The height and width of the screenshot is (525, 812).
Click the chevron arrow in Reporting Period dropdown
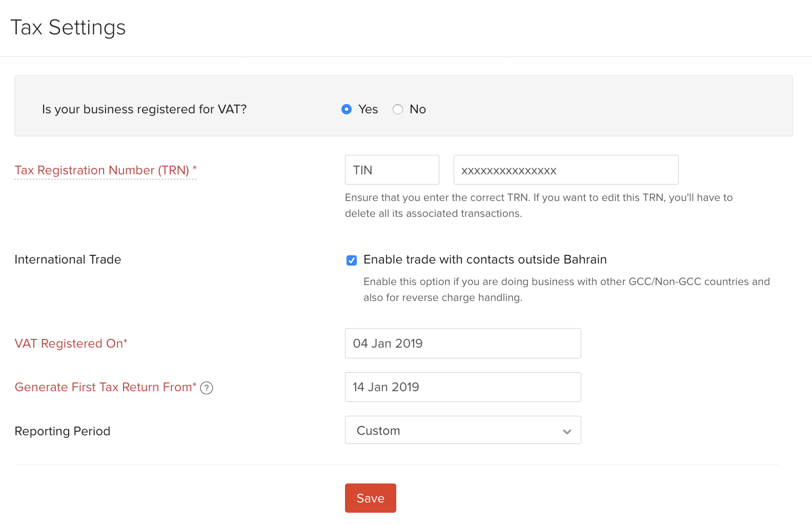567,431
